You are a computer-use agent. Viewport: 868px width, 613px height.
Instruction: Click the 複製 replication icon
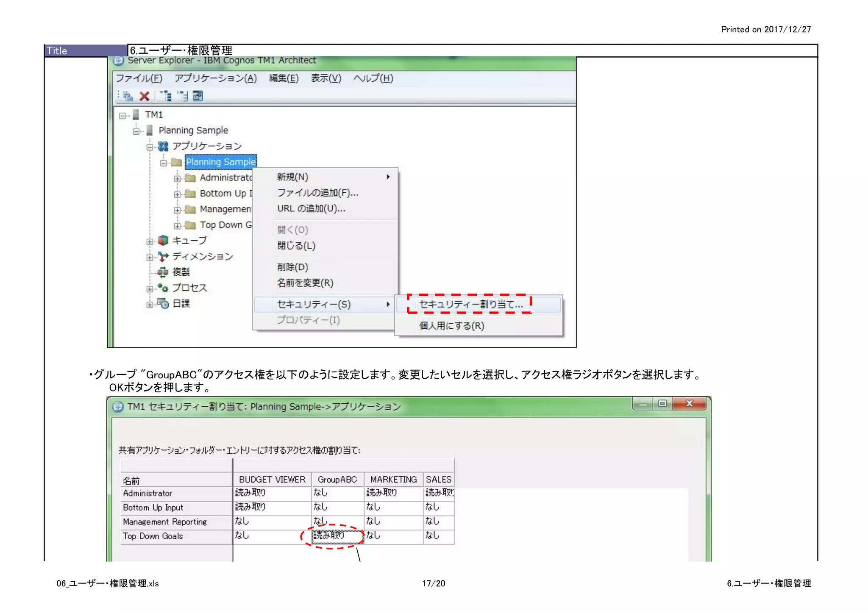163,272
